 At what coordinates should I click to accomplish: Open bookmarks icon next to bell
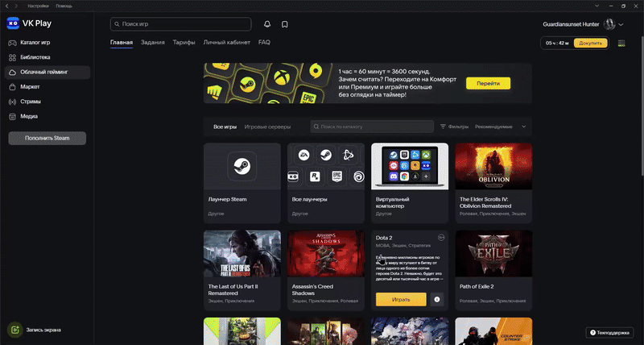coord(285,24)
